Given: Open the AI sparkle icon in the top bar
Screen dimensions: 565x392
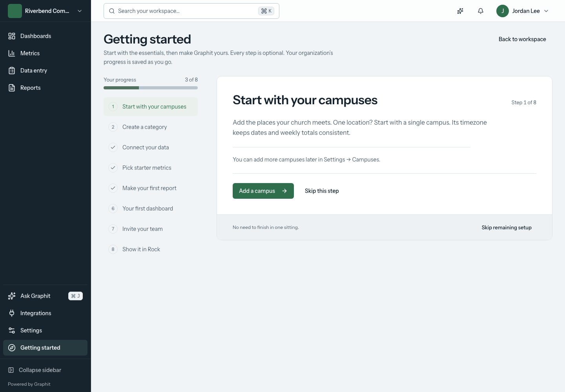Looking at the screenshot, I should (x=460, y=11).
